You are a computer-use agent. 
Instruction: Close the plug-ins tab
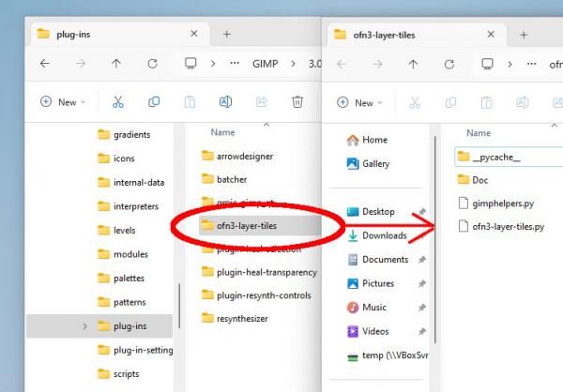194,34
